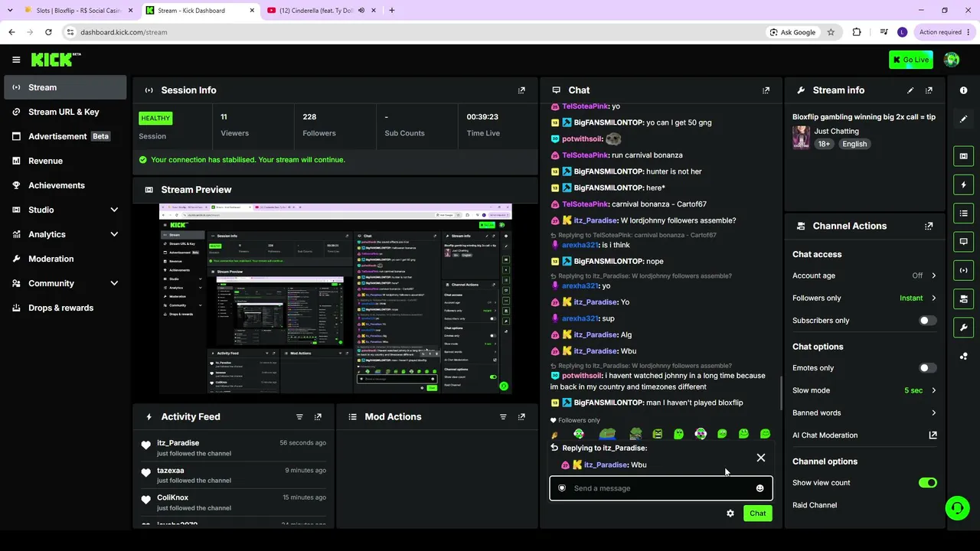Switch to the Bloxflip Slots browser tab
The width and height of the screenshot is (980, 551).
pyautogui.click(x=79, y=11)
